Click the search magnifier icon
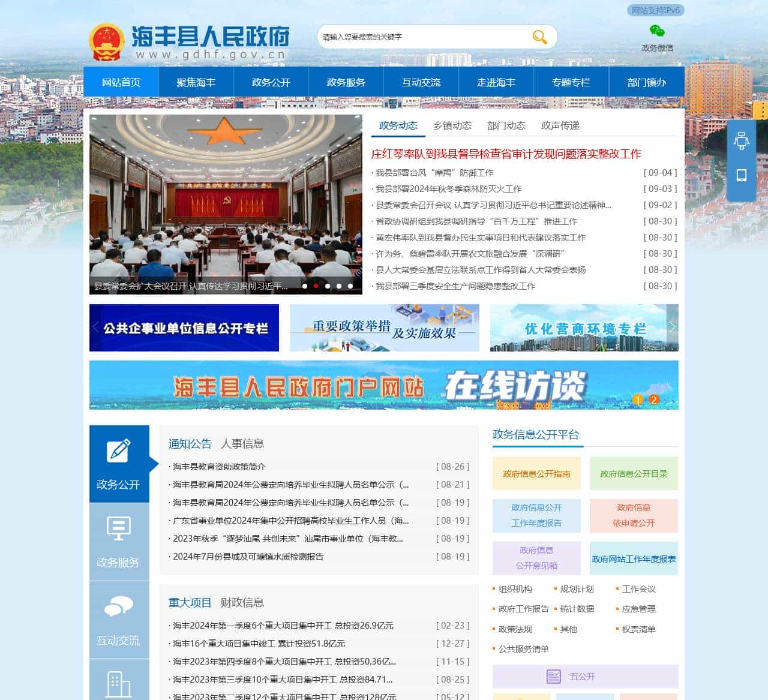768x700 pixels. (x=539, y=37)
